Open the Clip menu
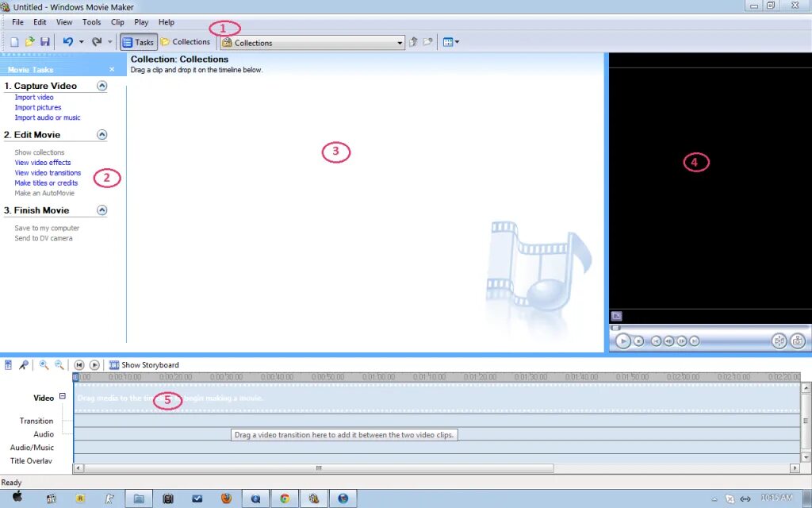812x508 pixels. [117, 22]
